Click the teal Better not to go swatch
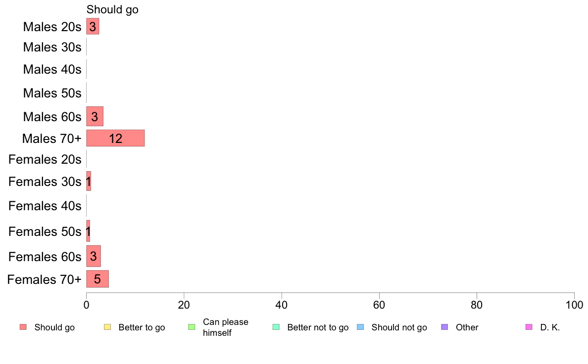 pyautogui.click(x=276, y=327)
